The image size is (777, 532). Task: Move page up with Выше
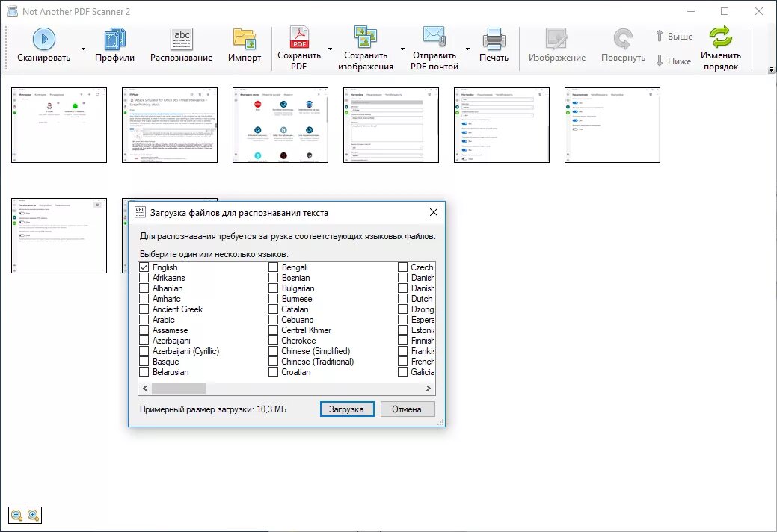[674, 36]
